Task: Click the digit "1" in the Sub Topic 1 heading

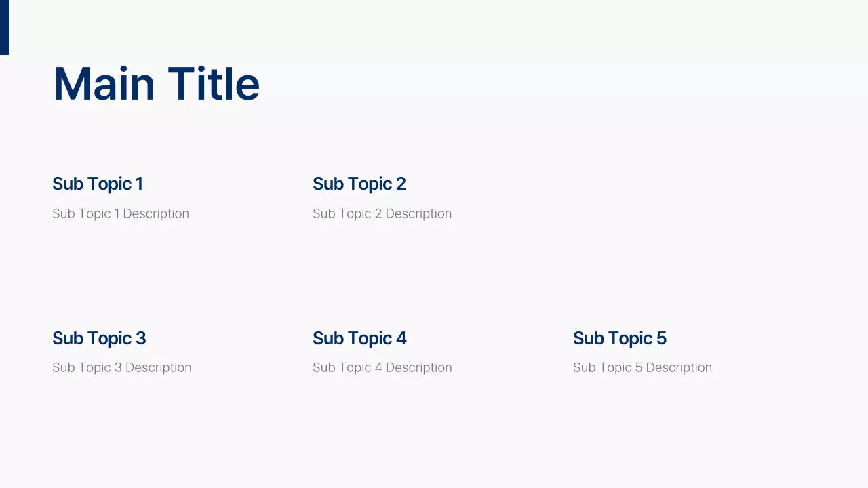Action: pos(139,184)
